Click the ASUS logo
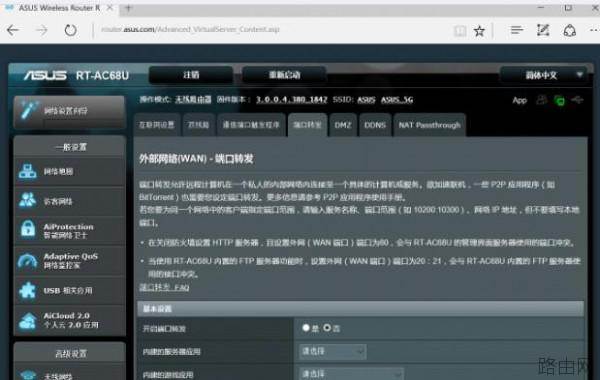The height and width of the screenshot is (380, 600). tap(46, 75)
